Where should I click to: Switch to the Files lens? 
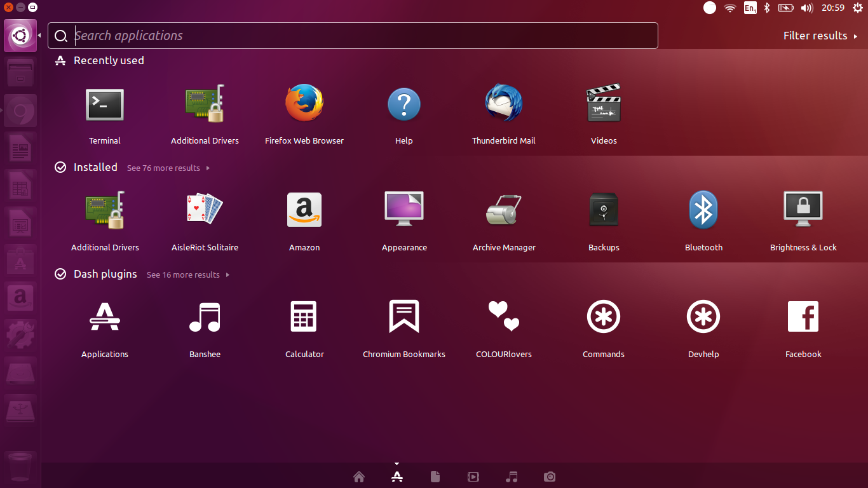pos(435,477)
